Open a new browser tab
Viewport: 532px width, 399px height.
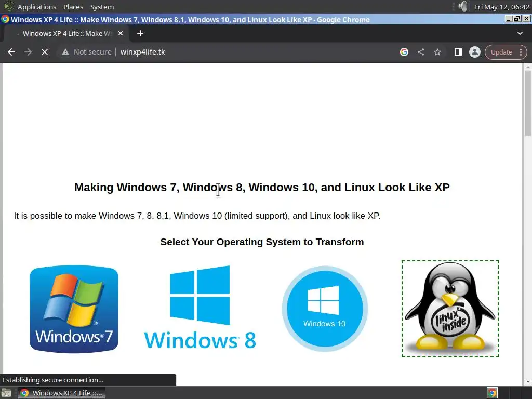pos(140,33)
